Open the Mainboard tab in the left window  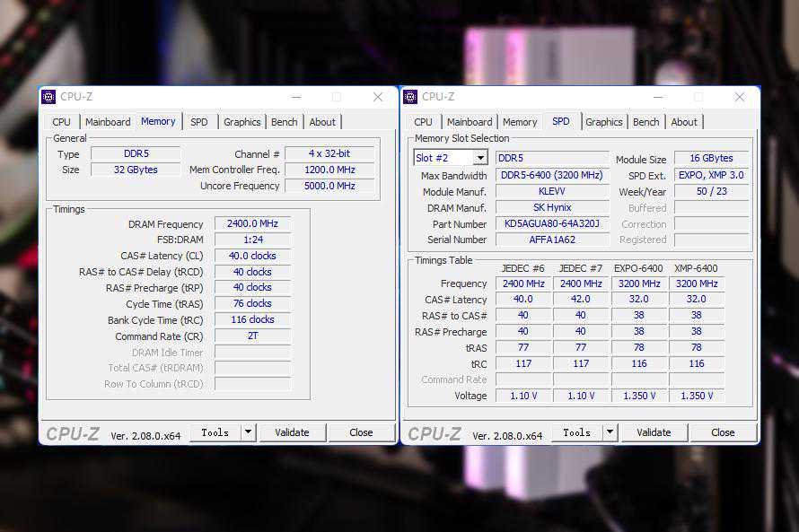click(x=108, y=122)
